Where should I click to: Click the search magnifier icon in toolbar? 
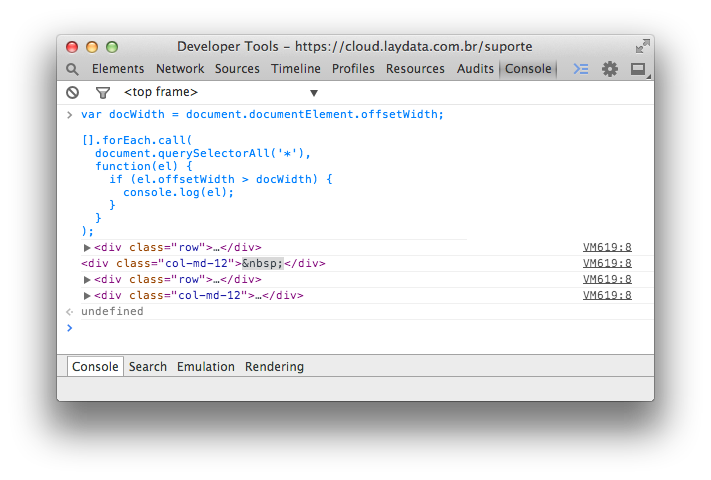pos(72,69)
